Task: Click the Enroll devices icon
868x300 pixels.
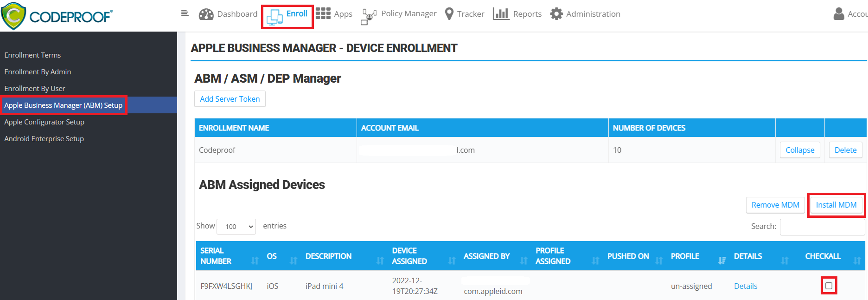Action: [274, 17]
